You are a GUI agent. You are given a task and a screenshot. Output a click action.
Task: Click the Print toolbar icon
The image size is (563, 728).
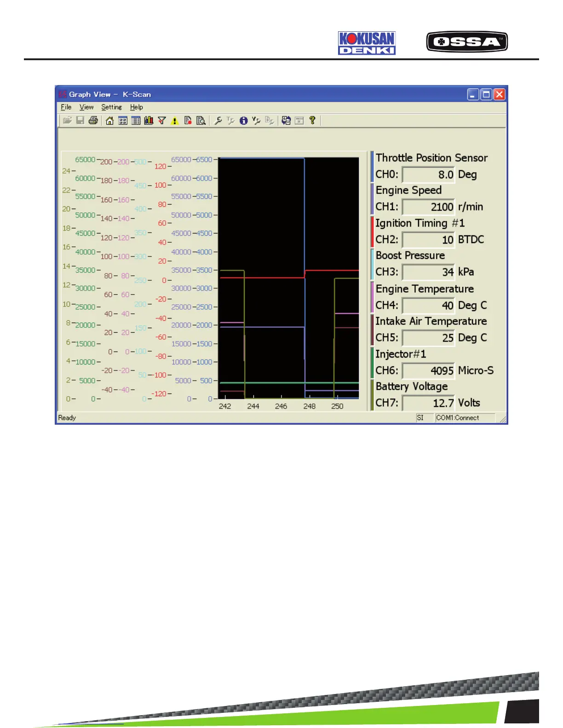[x=93, y=120]
